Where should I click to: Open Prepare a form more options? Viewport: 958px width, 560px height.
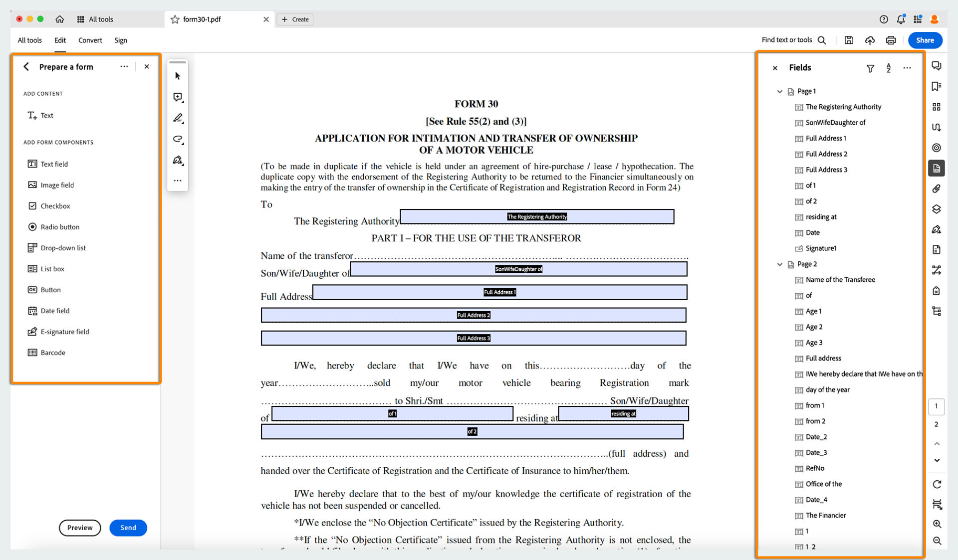point(124,66)
